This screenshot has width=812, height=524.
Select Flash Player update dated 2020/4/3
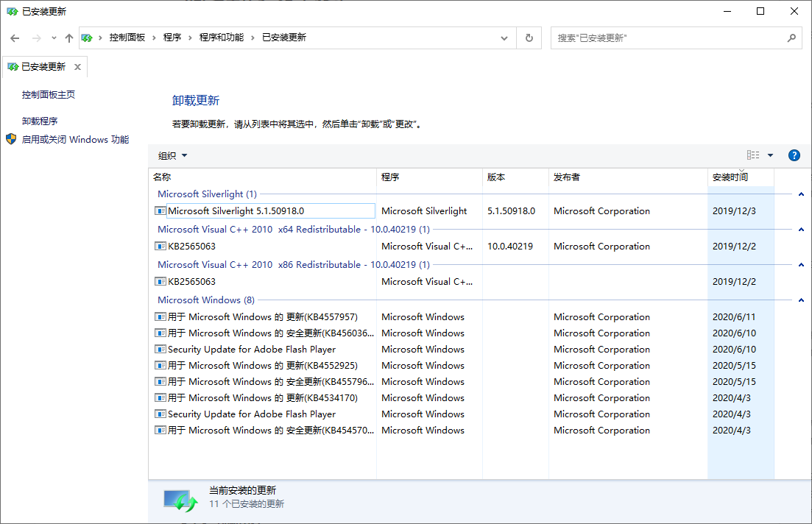(x=252, y=414)
